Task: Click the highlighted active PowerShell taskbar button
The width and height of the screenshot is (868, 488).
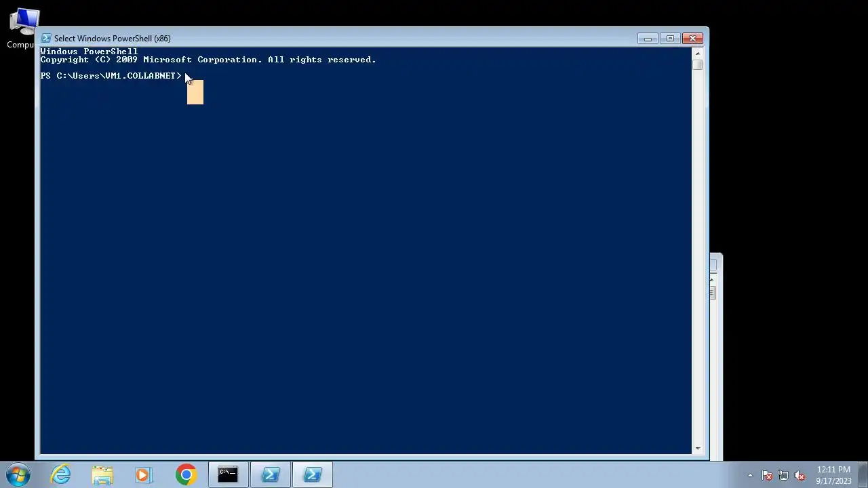Action: pos(313,474)
